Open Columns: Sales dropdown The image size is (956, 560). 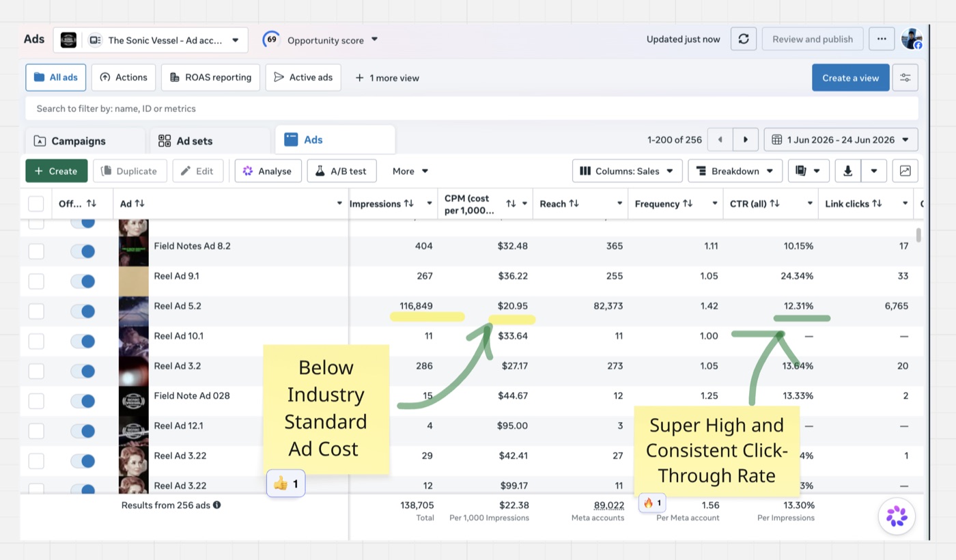pos(627,171)
